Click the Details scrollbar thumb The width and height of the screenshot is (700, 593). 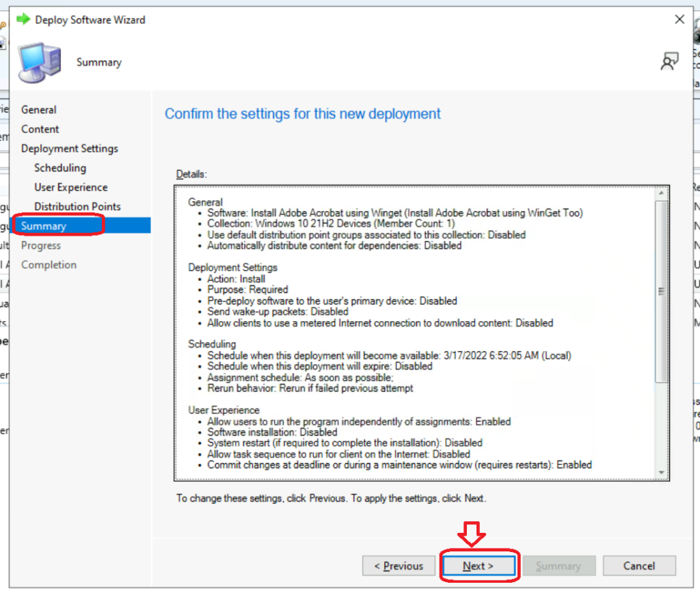(661, 290)
